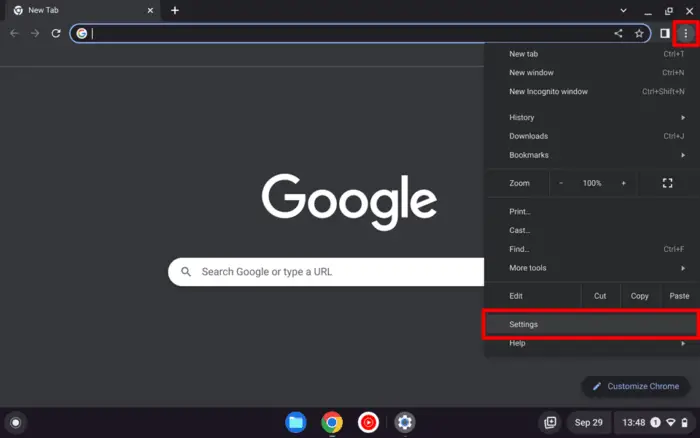This screenshot has height=438, width=700.
Task: Open the status tray showing 13:48
Action: [x=655, y=422]
